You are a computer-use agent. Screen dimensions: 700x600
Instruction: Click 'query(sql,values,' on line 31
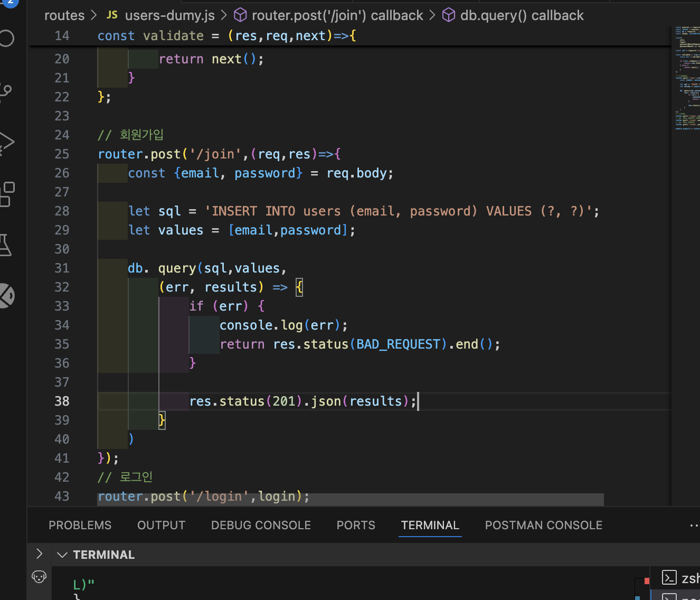click(222, 268)
